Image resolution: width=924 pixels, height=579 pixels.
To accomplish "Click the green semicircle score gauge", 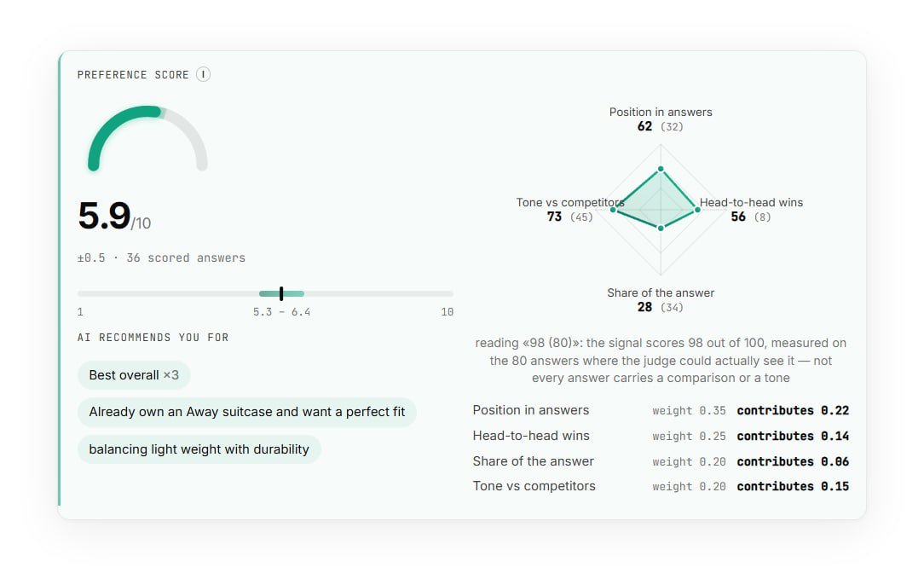I will (x=147, y=138).
